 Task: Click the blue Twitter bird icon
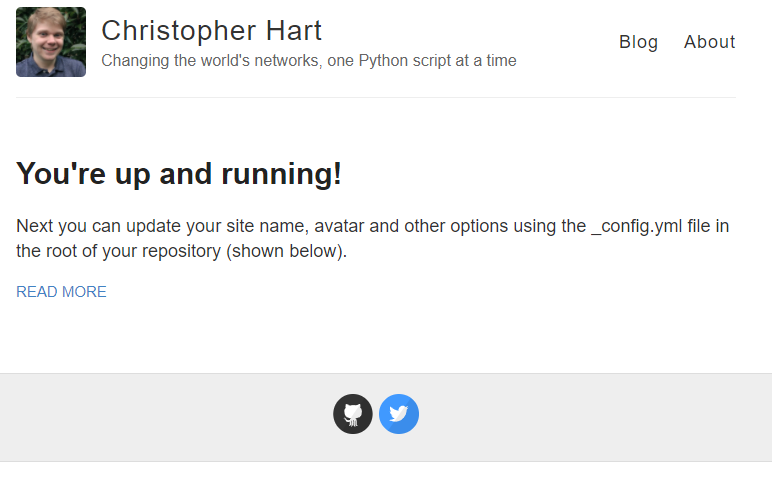click(398, 414)
